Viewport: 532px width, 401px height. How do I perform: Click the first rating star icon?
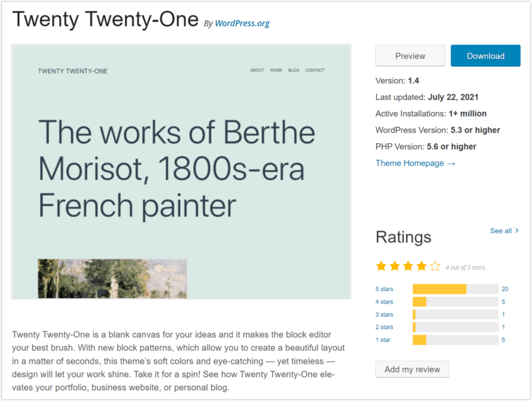point(381,266)
